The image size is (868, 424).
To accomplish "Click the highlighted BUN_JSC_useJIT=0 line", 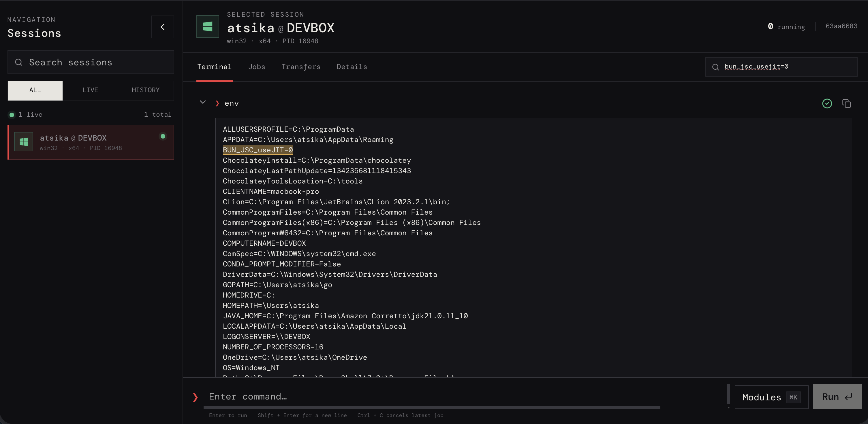I will point(258,150).
